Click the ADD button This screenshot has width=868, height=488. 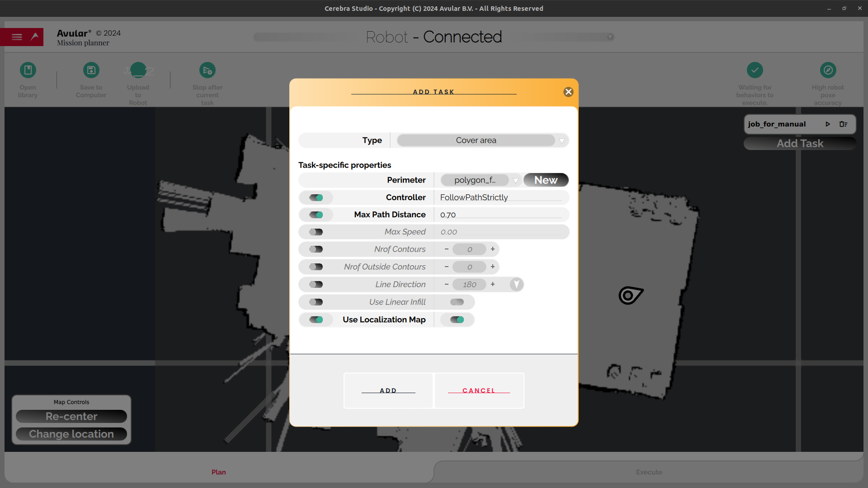coord(388,391)
